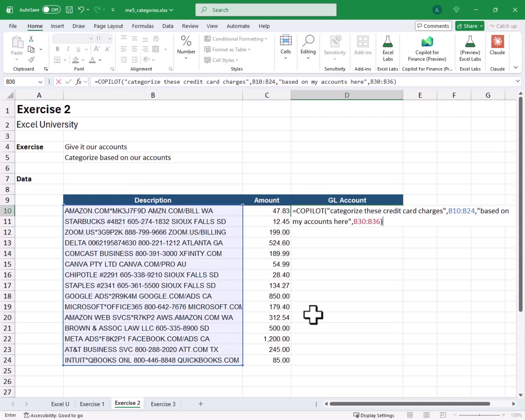Screen dimensions: 525x420
Task: Toggle Italic formatting
Action: (68, 49)
